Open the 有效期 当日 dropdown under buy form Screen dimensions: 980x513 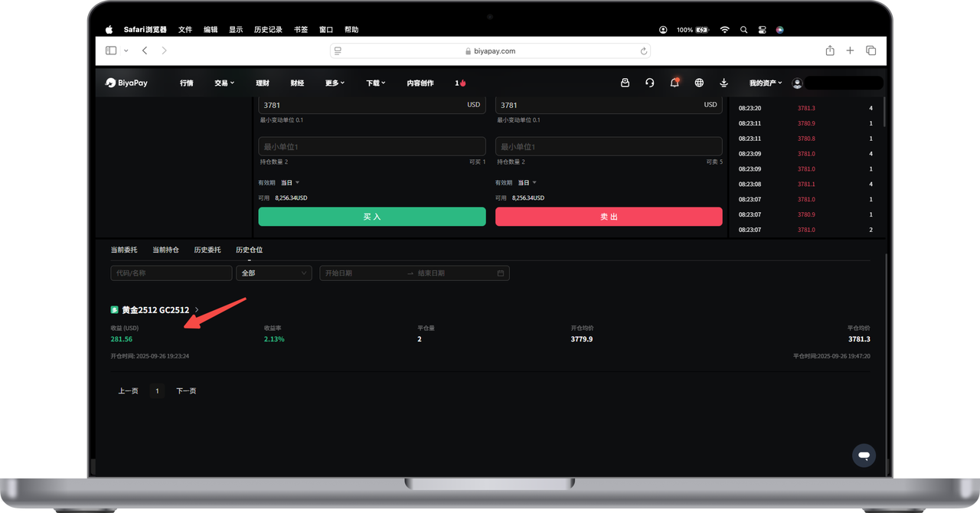[290, 182]
